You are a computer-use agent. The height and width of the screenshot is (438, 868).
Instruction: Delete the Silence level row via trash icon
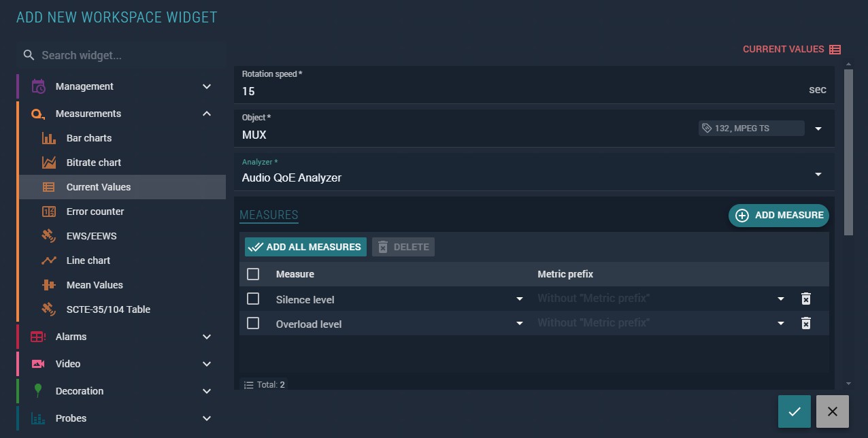tap(805, 299)
